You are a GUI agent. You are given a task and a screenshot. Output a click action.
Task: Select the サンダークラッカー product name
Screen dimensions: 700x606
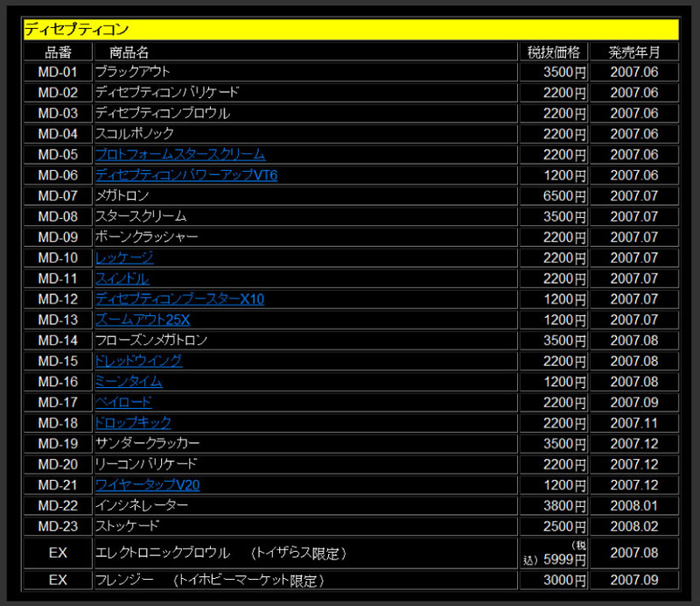pyautogui.click(x=147, y=443)
